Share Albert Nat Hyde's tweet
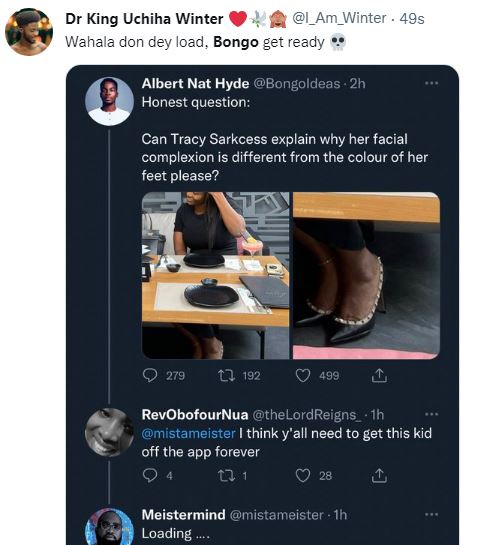Viewport: 497px width, 545px height. pos(379,376)
